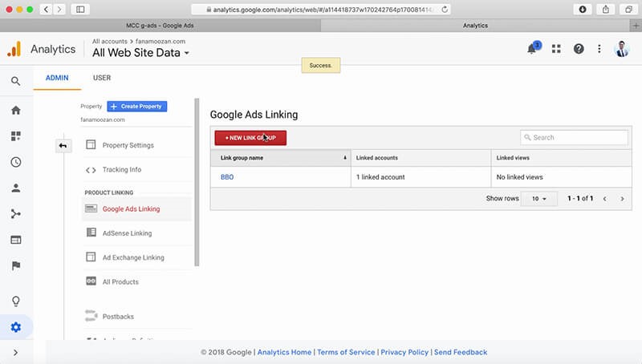
Task: Sort by Link group name column arrow
Action: pyautogui.click(x=345, y=158)
